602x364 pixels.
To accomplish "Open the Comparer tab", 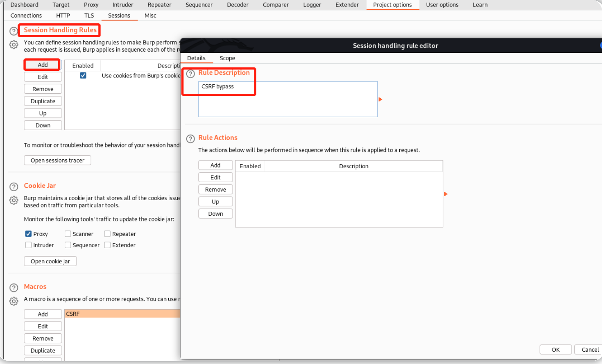I will [x=276, y=5].
